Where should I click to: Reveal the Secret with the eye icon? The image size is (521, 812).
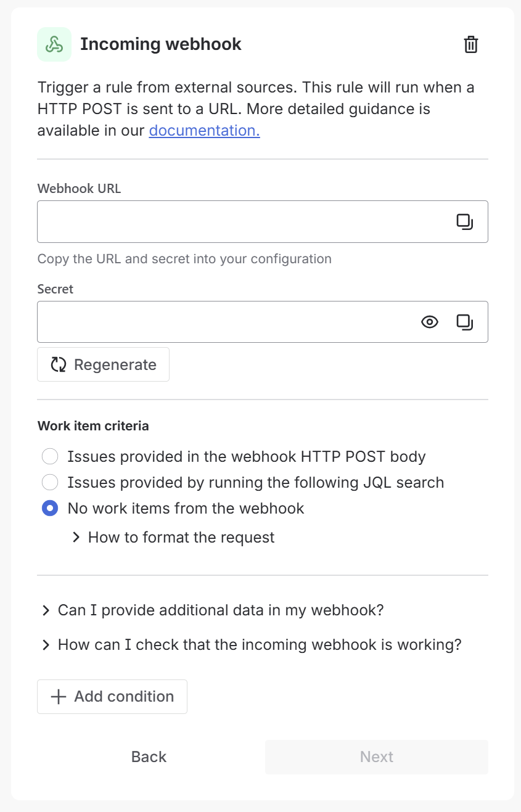(430, 321)
